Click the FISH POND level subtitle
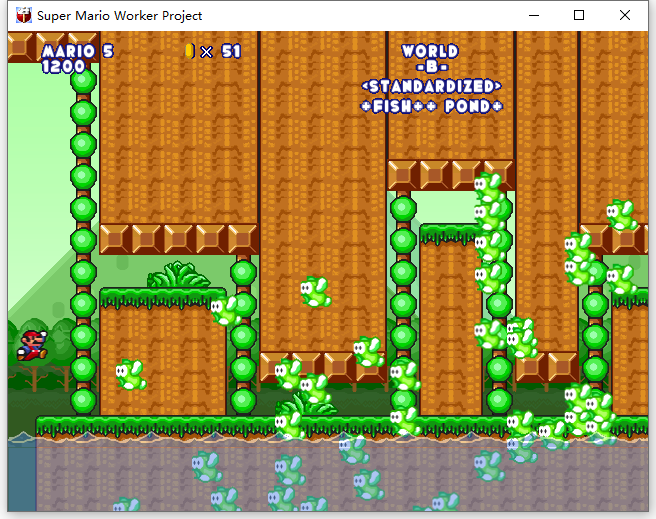Screen dimensions: 656x519 431,106
